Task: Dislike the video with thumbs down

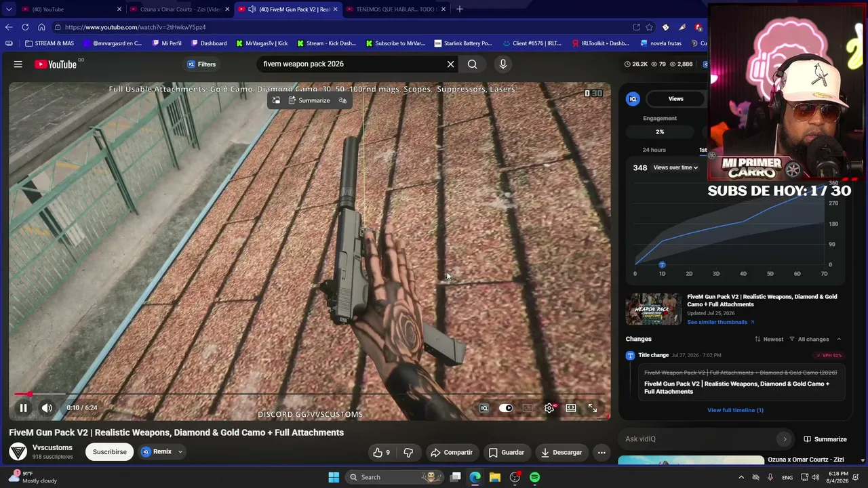Action: (408, 452)
